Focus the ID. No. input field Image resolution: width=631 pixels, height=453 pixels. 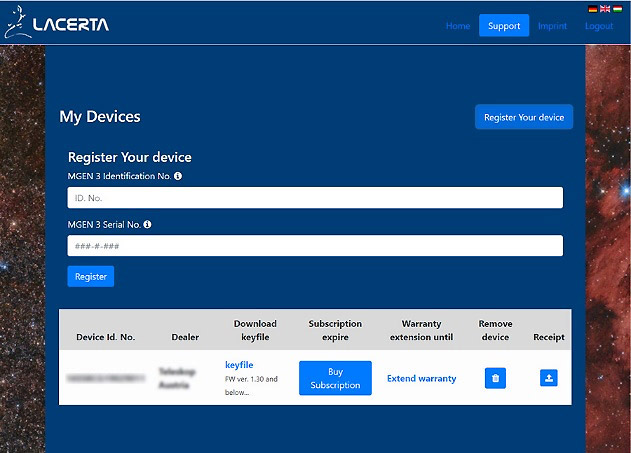315,198
